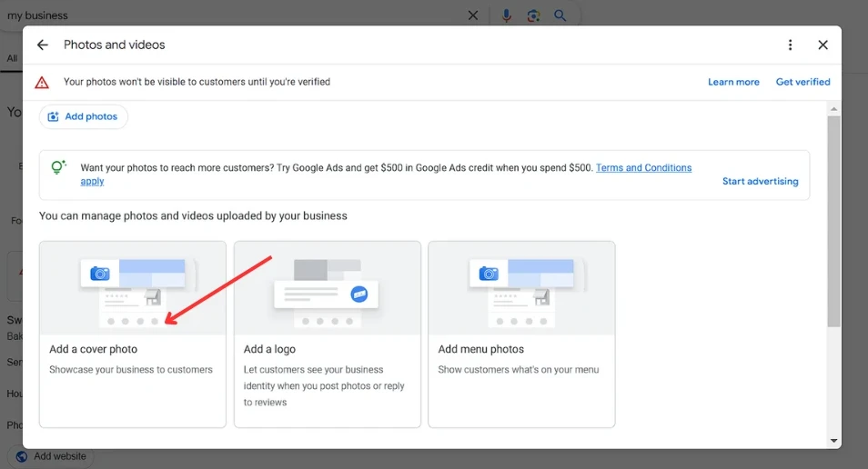Select the Add a logo card
Viewport: 868px width, 469px height.
click(328, 334)
